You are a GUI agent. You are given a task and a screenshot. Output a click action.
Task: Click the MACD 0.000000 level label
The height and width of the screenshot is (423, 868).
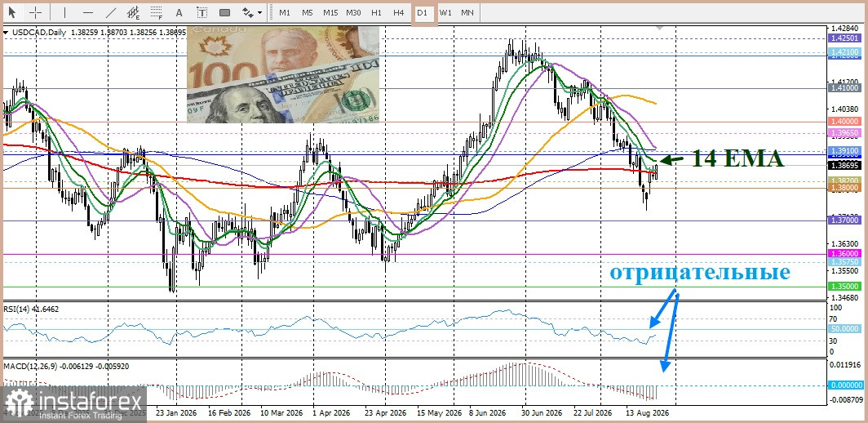click(x=844, y=386)
